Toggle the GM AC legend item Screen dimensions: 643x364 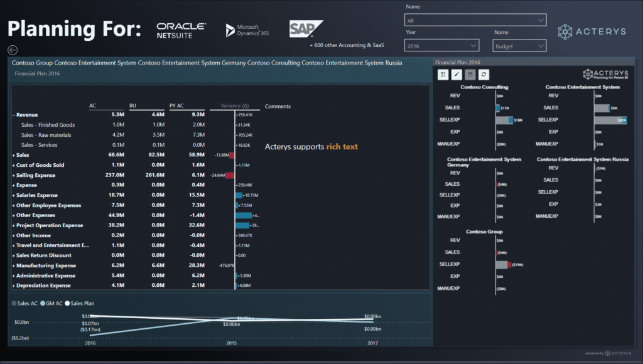[51, 303]
